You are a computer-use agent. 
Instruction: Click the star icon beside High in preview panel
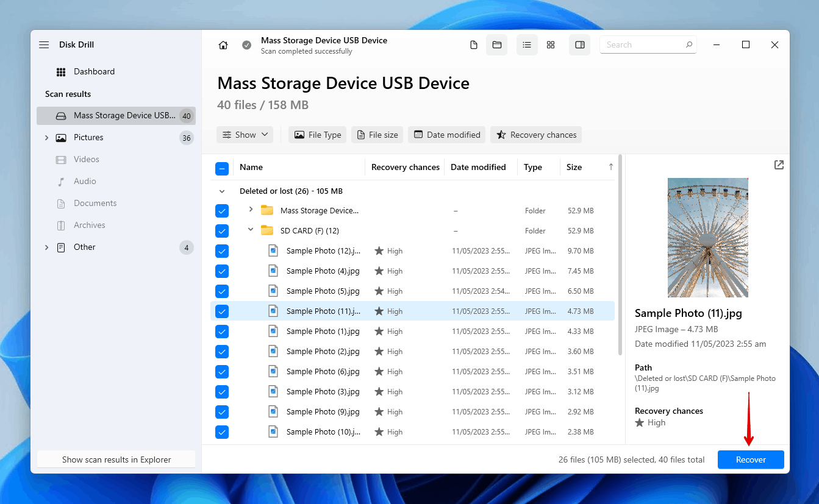(x=640, y=423)
